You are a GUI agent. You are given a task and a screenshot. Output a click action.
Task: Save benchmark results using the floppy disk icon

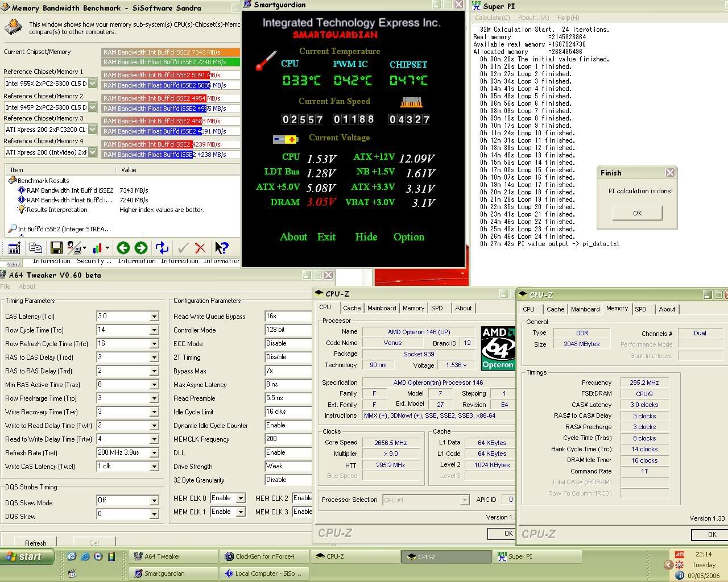pos(56,248)
